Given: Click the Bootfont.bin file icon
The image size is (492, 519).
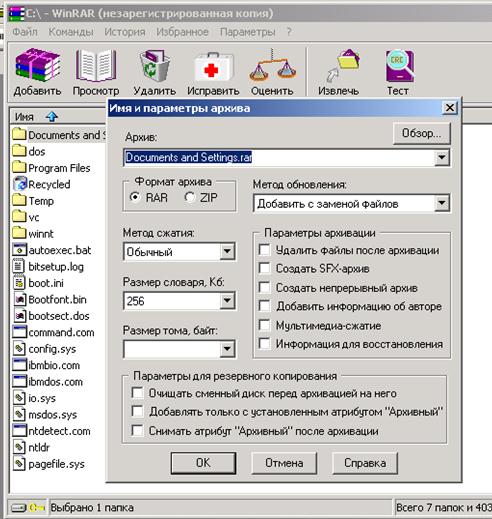Looking at the screenshot, I should [x=20, y=299].
